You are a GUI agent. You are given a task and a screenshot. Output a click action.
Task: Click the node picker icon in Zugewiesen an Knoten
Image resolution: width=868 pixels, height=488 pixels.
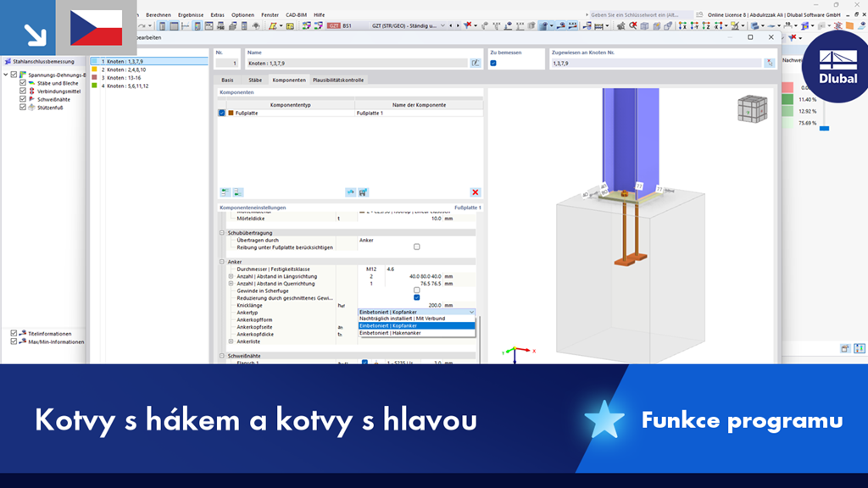(x=770, y=63)
